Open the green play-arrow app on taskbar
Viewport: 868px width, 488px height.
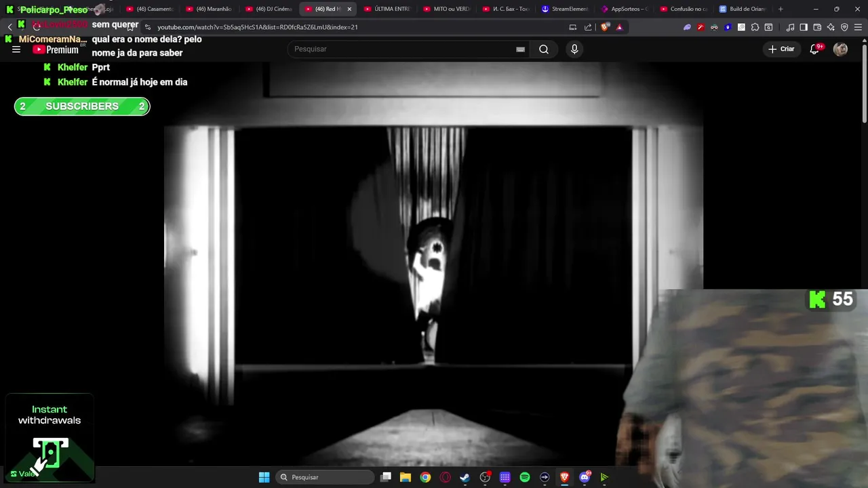pos(604,477)
